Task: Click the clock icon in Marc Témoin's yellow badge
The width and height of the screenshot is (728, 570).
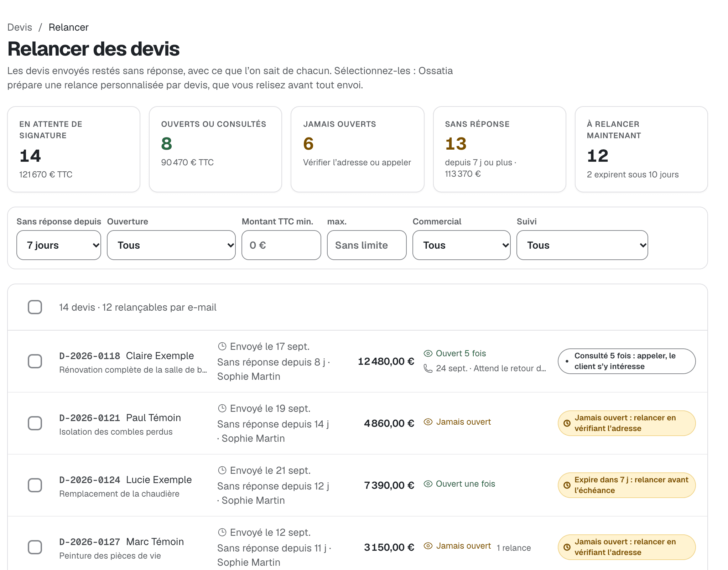Action: (567, 547)
